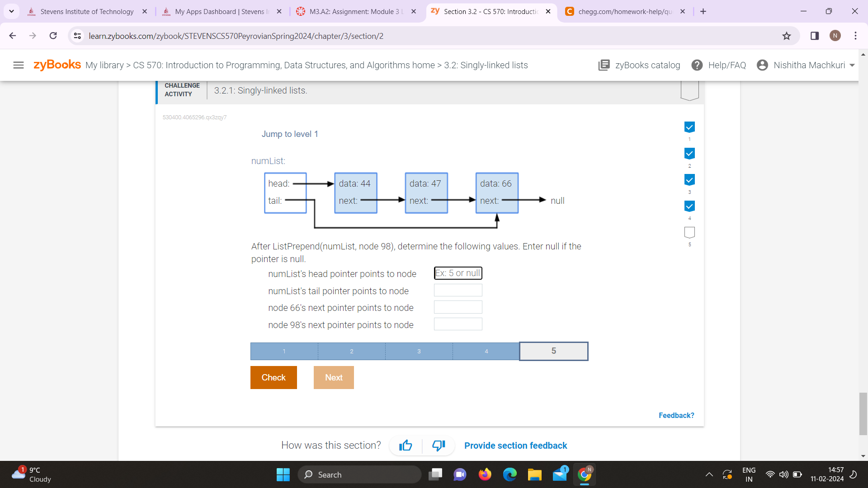Click the Help/FAQ question mark icon
This screenshot has width=868, height=488.
click(x=697, y=65)
